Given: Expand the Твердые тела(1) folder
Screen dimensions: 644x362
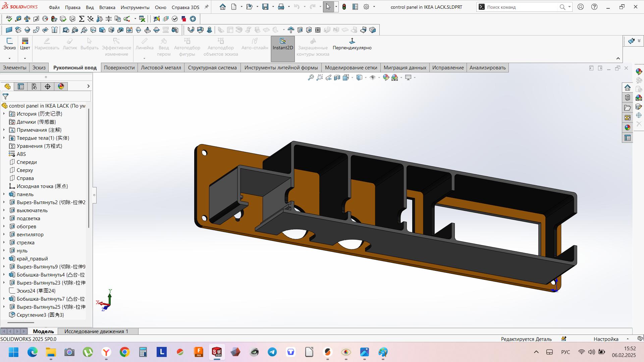Looking at the screenshot, I should [x=4, y=138].
